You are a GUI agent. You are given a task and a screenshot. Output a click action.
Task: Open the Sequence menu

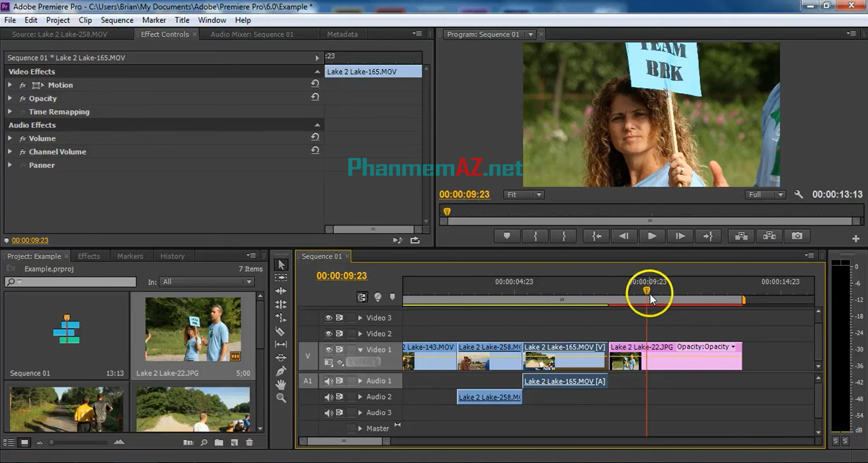(x=117, y=20)
